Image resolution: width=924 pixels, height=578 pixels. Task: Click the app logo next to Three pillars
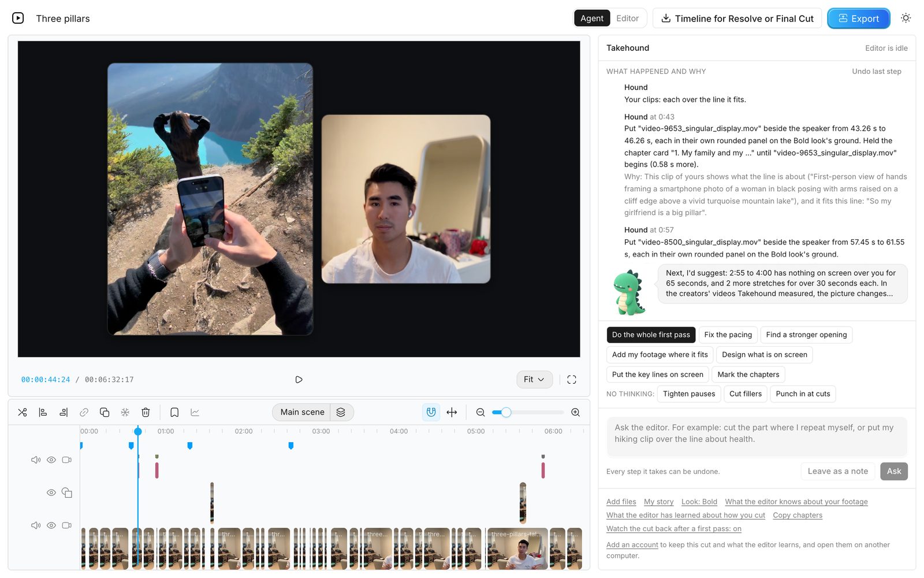pos(18,18)
